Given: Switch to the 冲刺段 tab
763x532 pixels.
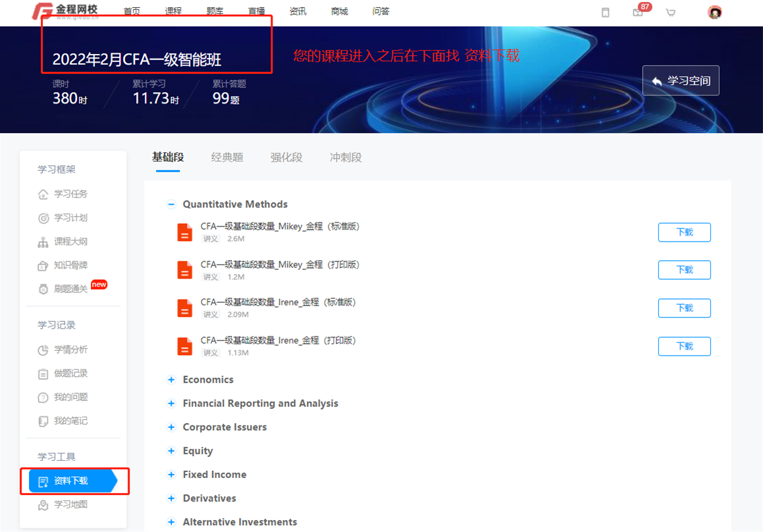Looking at the screenshot, I should tap(346, 157).
